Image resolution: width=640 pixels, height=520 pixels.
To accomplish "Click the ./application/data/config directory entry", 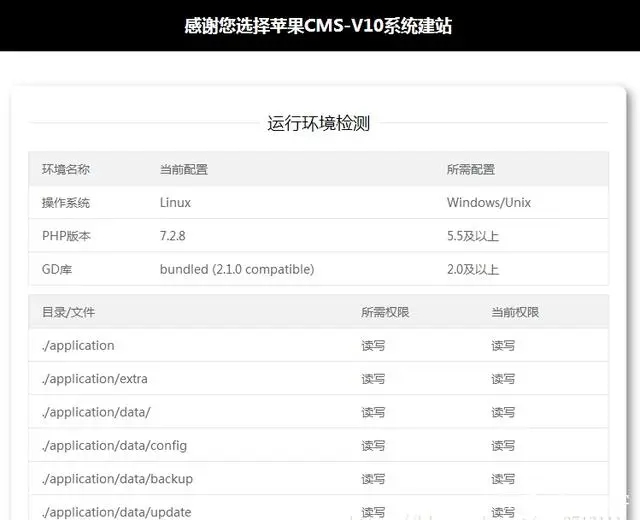I will 114,445.
